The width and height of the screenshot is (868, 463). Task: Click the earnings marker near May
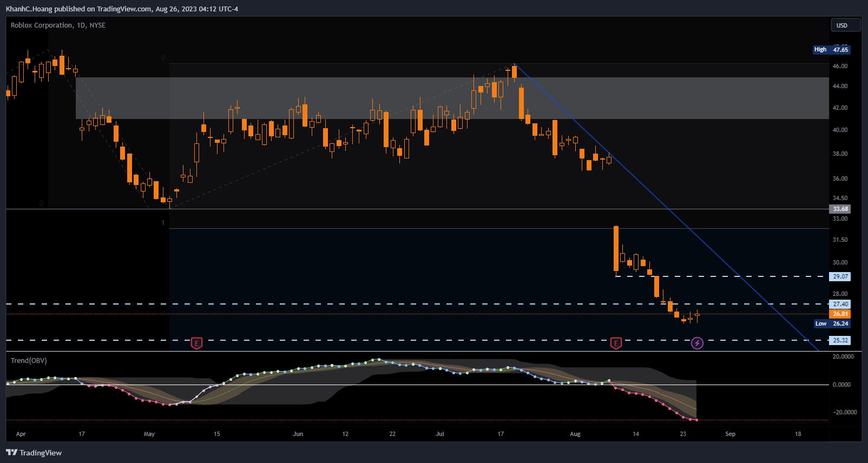coord(197,343)
